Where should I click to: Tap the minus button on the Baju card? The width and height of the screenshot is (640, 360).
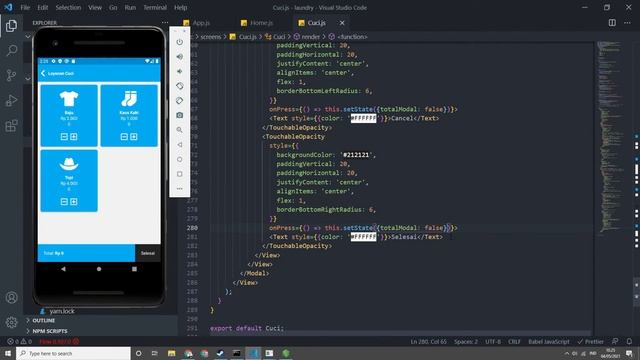pyautogui.click(x=64, y=137)
